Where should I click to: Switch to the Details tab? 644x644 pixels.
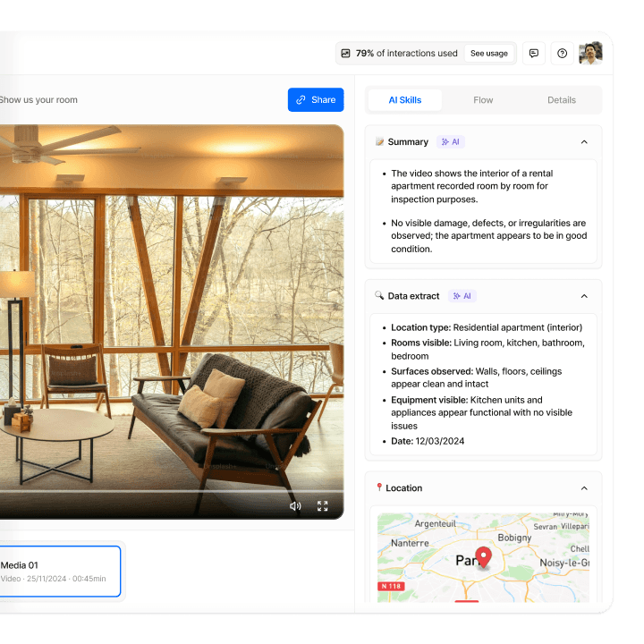(562, 100)
